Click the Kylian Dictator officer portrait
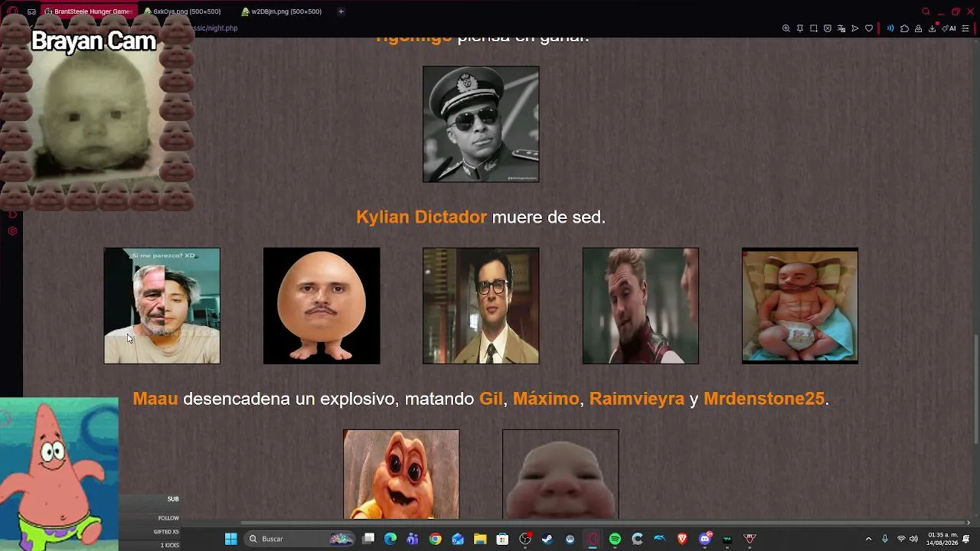The image size is (980, 551). pos(481,124)
